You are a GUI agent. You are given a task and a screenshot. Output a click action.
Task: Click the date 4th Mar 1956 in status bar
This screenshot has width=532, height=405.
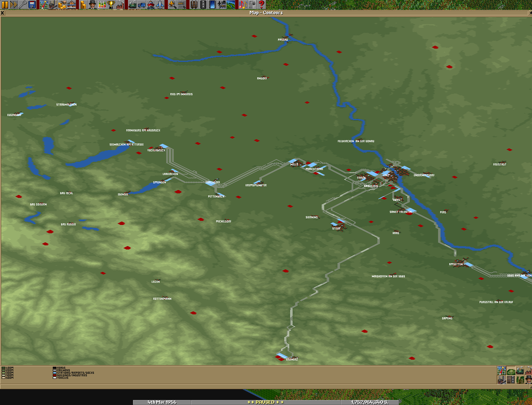tap(162, 402)
